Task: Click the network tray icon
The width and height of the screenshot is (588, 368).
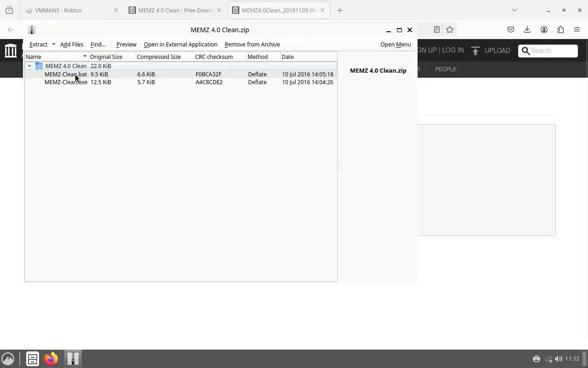Action: click(548, 359)
